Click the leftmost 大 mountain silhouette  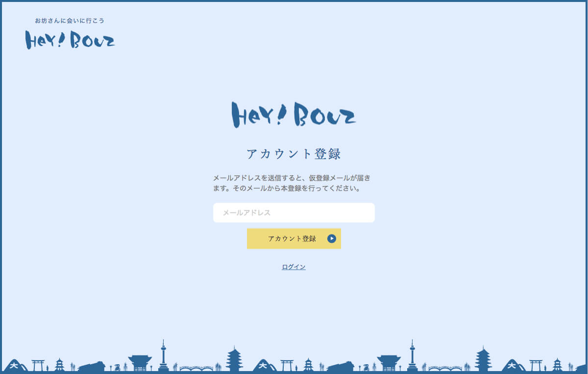pos(15,365)
